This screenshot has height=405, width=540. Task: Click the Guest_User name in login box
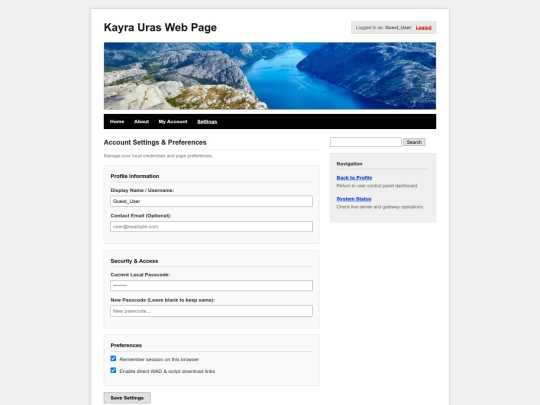click(398, 28)
